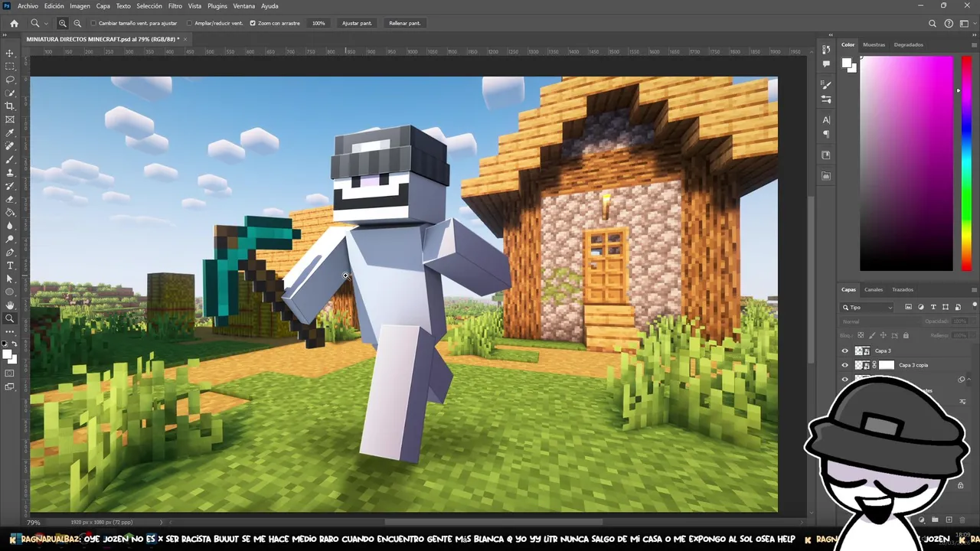The width and height of the screenshot is (980, 551).
Task: Click inside the color picker field
Action: (x=906, y=163)
